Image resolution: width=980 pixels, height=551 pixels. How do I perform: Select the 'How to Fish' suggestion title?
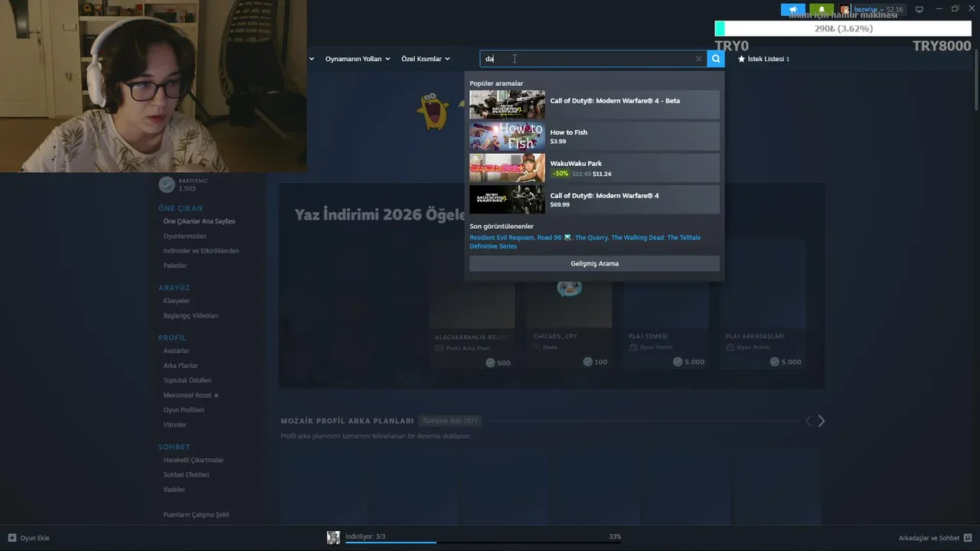569,132
